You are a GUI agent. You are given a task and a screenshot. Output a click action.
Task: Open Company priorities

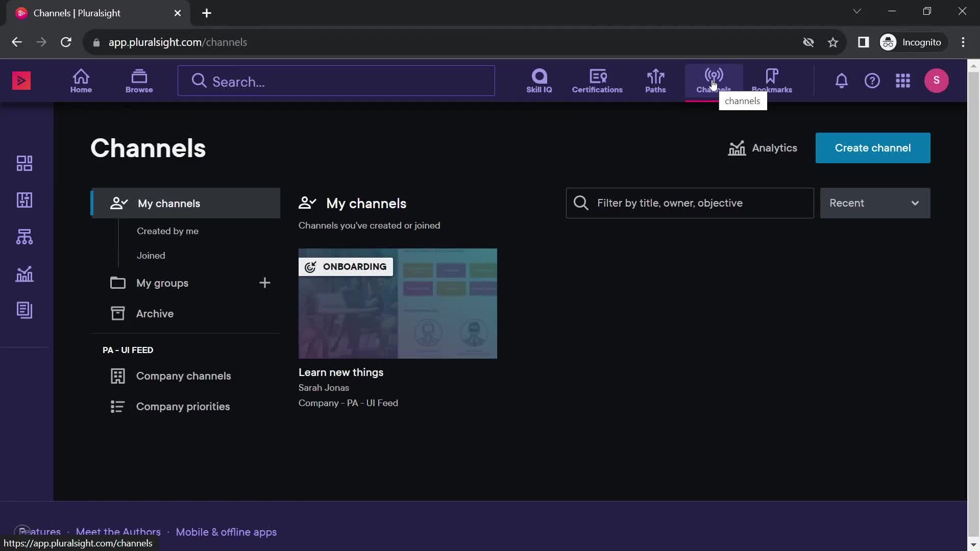tap(183, 407)
